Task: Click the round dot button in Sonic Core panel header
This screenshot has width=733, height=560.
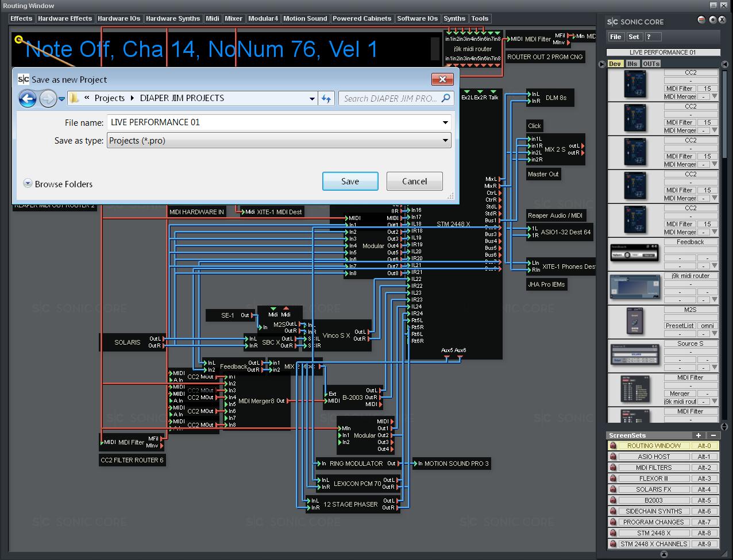Action: click(x=713, y=20)
